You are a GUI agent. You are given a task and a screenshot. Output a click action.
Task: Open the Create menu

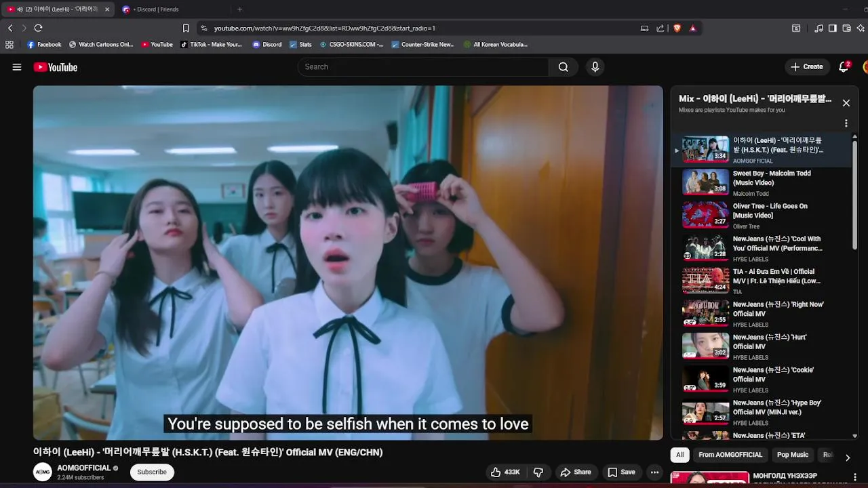tap(806, 67)
